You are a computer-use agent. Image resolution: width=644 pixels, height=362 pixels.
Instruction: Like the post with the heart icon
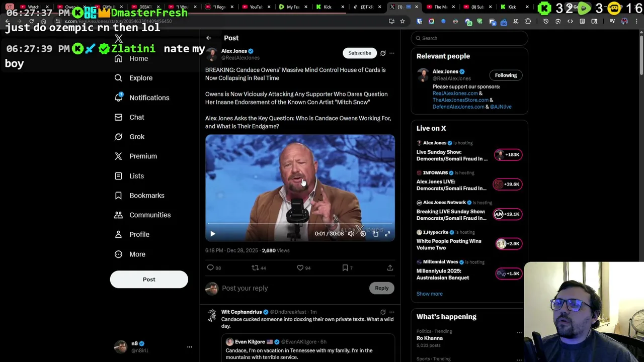[x=303, y=268]
